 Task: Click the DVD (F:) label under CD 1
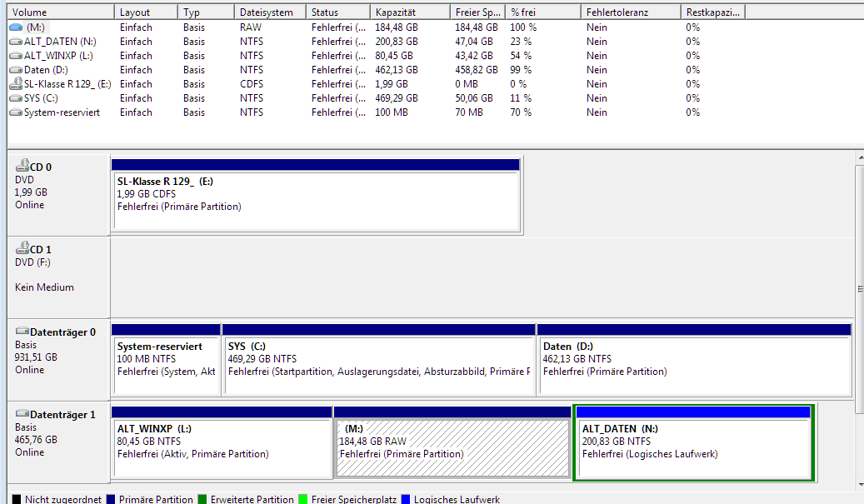(x=32, y=262)
